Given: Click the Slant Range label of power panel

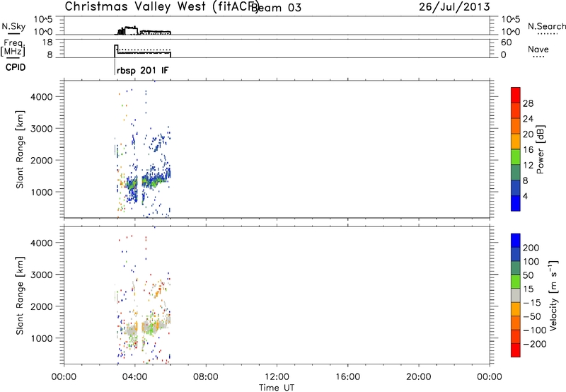Looking at the screenshot, I should pyautogui.click(x=20, y=149).
